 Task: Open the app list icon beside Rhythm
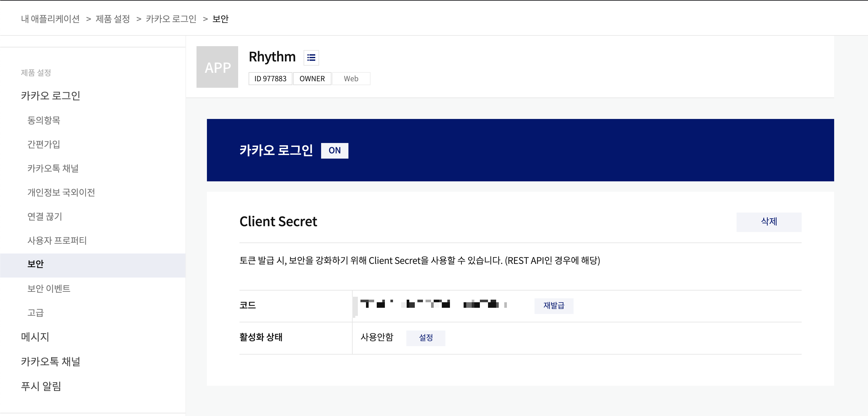(311, 58)
